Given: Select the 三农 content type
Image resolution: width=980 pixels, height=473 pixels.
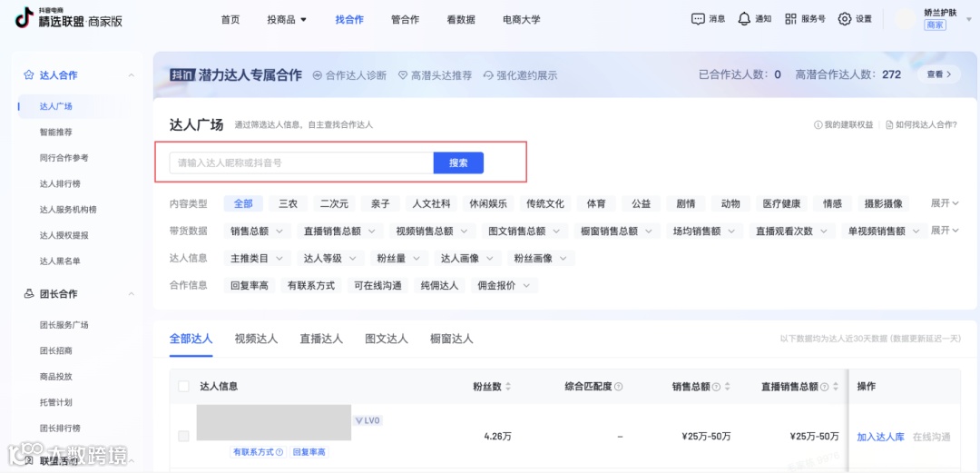Looking at the screenshot, I should 289,203.
